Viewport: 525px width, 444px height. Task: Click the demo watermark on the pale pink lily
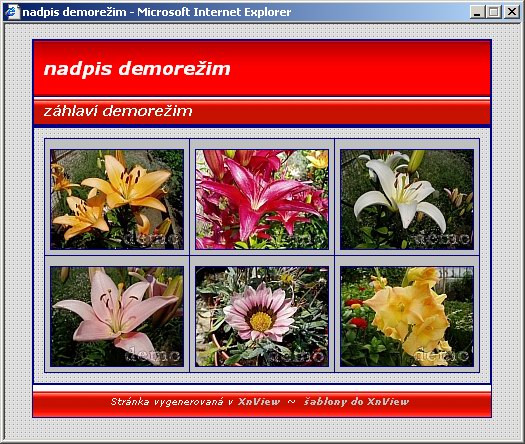point(152,355)
